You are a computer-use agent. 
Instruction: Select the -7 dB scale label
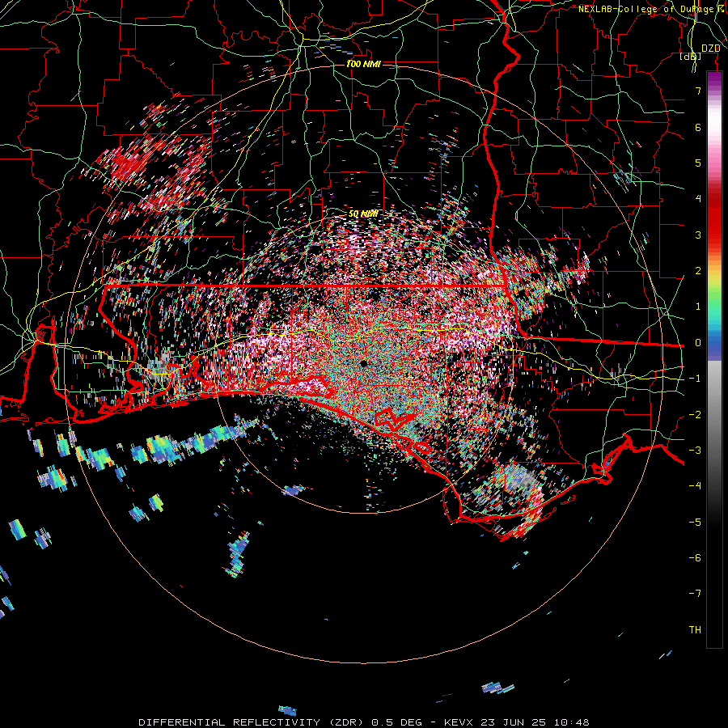pyautogui.click(x=695, y=594)
